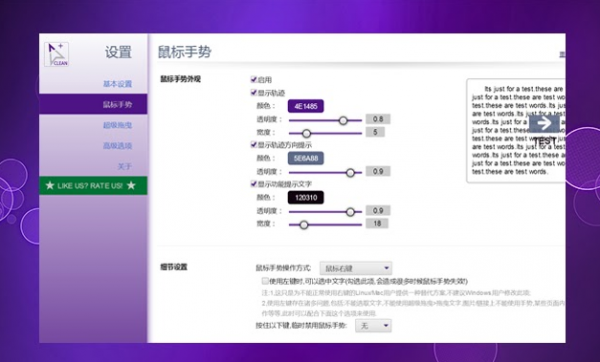Click the trail 透明度 slider showing 0.8
This screenshot has height=362, width=600.
point(325,120)
